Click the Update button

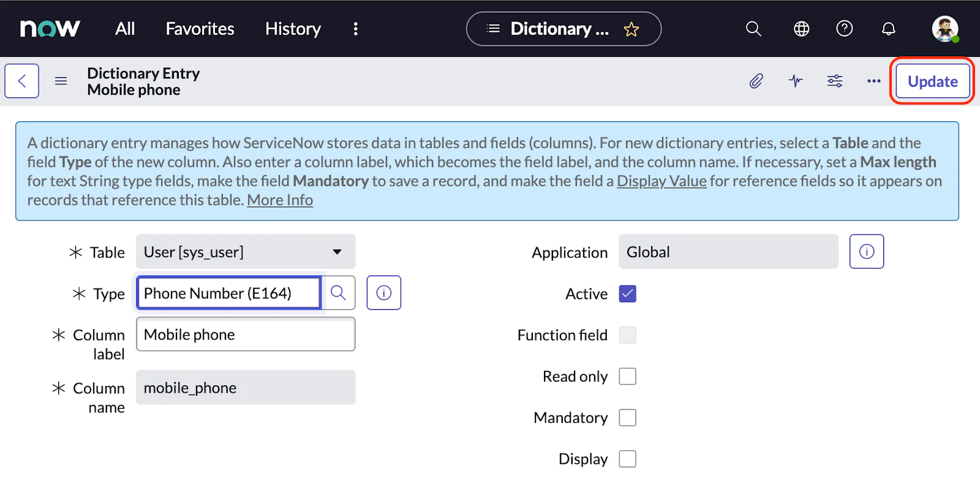tap(933, 81)
